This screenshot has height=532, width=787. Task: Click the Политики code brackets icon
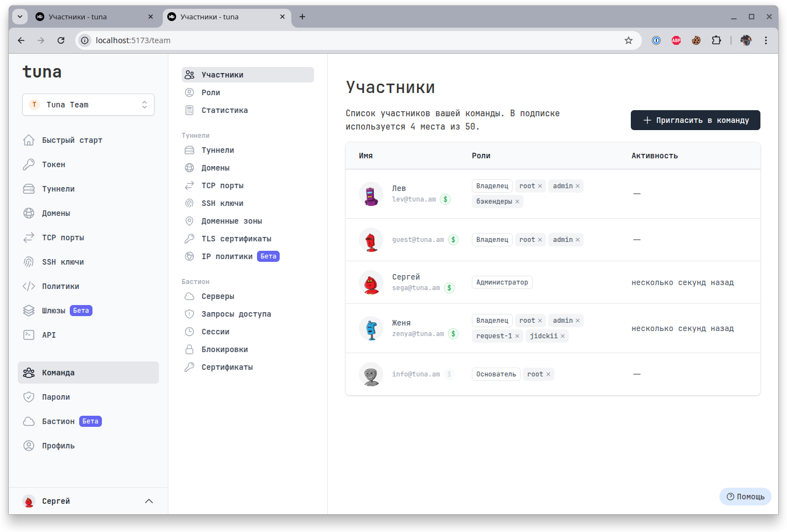point(29,286)
